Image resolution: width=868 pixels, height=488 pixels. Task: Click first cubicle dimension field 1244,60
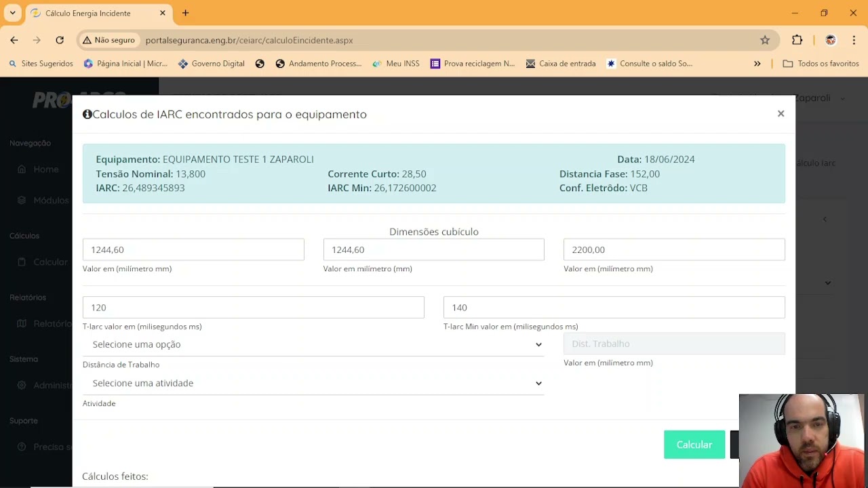pos(193,249)
